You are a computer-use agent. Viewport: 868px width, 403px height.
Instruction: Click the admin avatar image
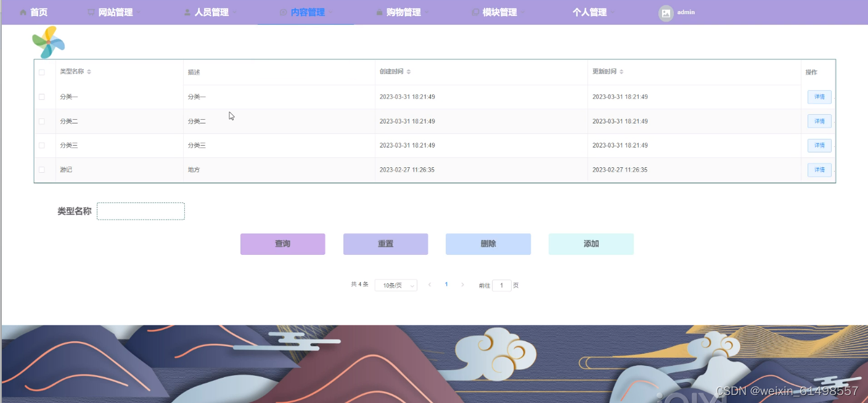coord(666,14)
